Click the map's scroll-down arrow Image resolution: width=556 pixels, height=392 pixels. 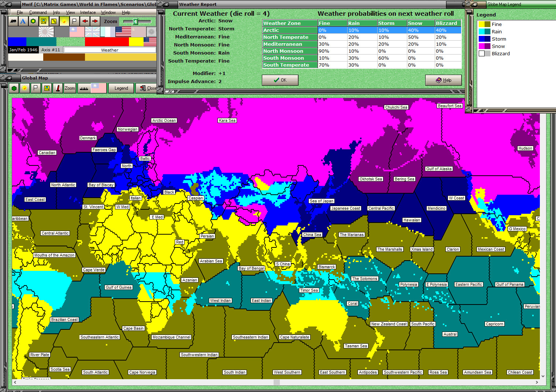(x=543, y=376)
